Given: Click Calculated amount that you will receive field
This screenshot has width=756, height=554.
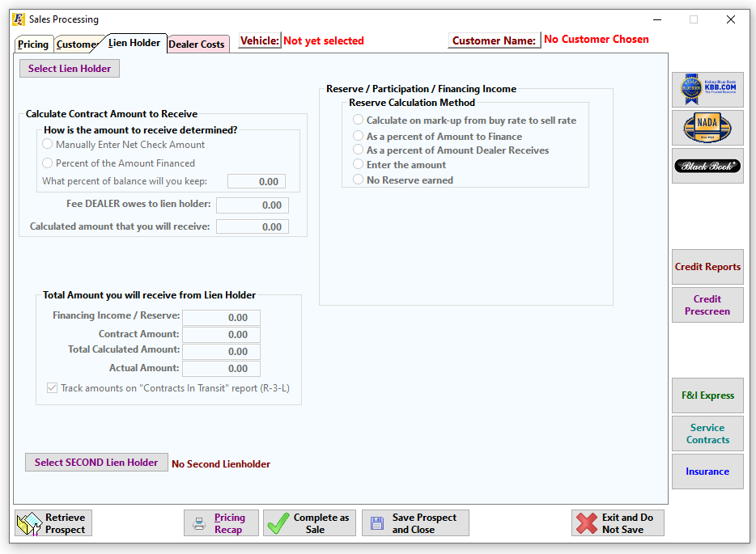Looking at the screenshot, I should pos(253,227).
